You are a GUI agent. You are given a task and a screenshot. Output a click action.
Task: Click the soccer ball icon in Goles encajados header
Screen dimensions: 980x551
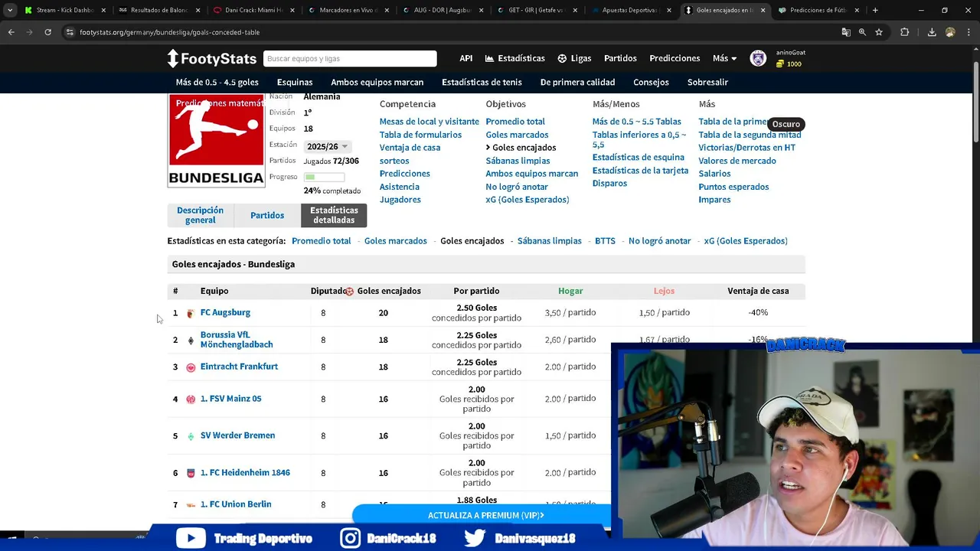(x=349, y=292)
